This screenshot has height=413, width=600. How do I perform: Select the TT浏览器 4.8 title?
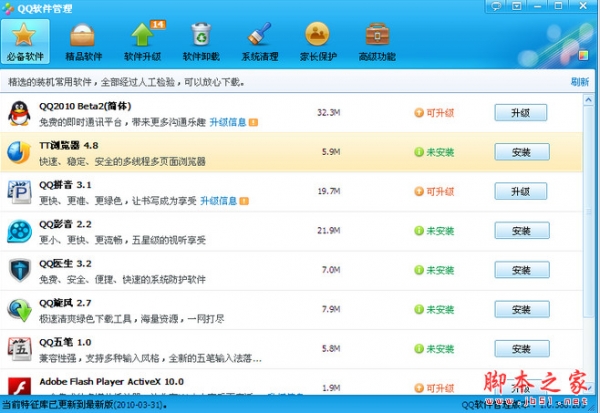point(68,145)
